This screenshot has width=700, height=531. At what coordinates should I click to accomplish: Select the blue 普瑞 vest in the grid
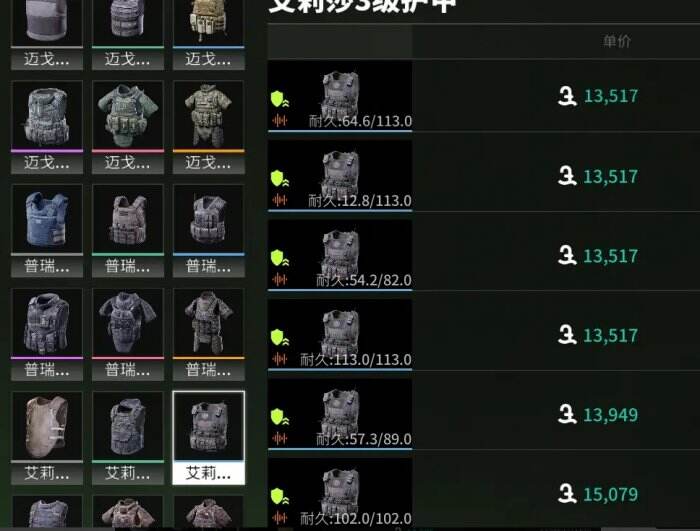(47, 230)
